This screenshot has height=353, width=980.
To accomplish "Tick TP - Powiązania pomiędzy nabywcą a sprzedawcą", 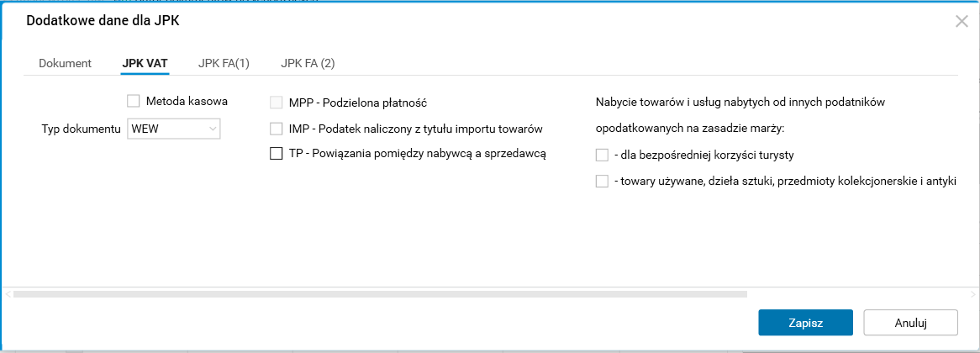I will (276, 153).
